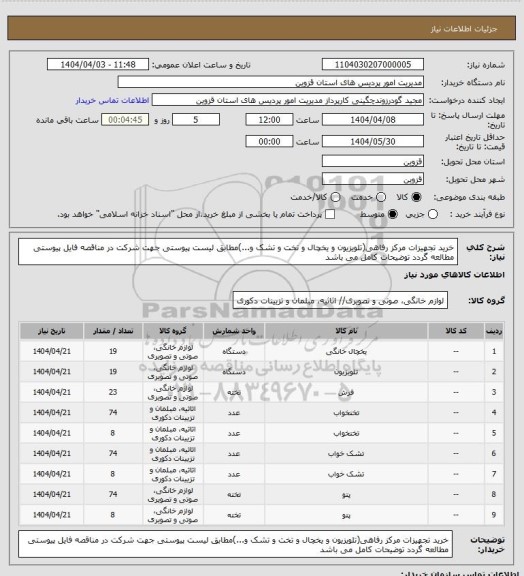The height and width of the screenshot is (576, 524).
Task: Select the کالا radio button
Action: (x=416, y=197)
